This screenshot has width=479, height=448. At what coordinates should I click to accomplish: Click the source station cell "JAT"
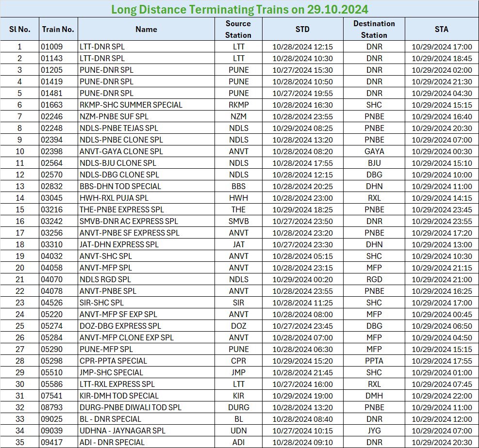[238, 244]
